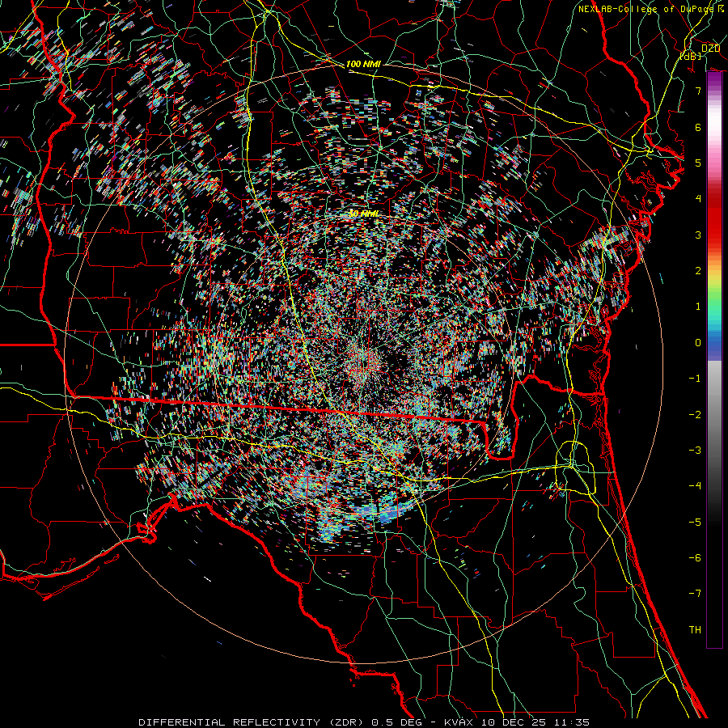728x728 pixels.
Task: Click the 0.5 DEG elevation text
Action: (397, 722)
